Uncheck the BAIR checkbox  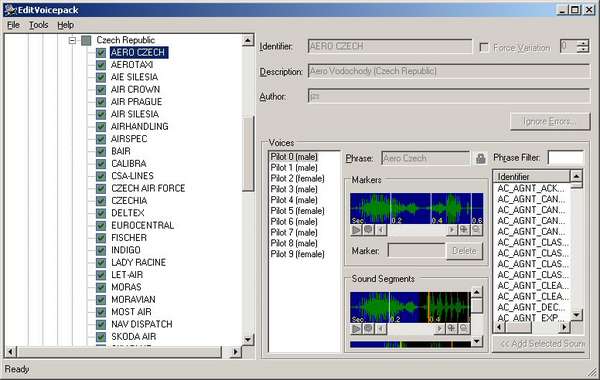point(101,151)
